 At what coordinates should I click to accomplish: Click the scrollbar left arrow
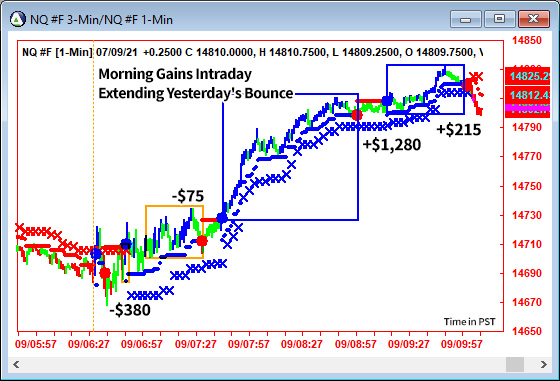[16, 365]
